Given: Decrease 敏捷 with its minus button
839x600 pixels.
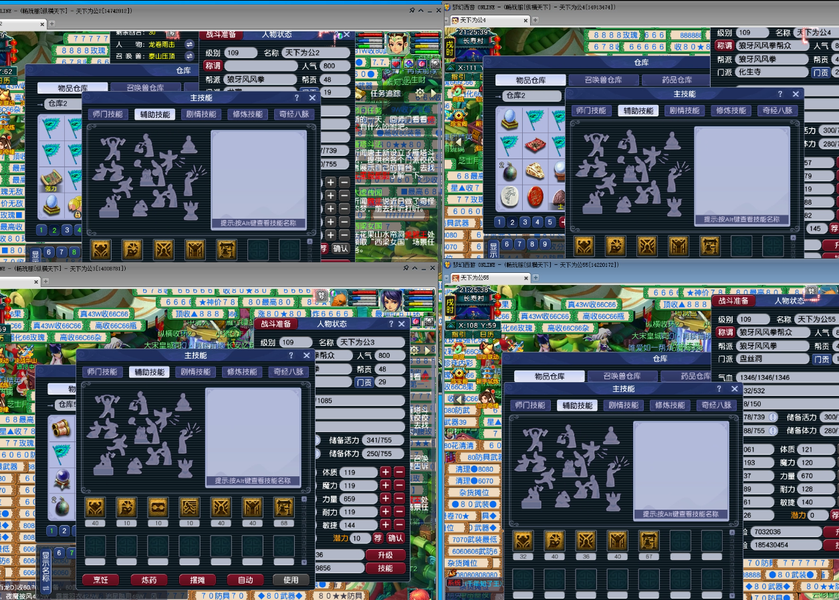Looking at the screenshot, I should click(399, 525).
